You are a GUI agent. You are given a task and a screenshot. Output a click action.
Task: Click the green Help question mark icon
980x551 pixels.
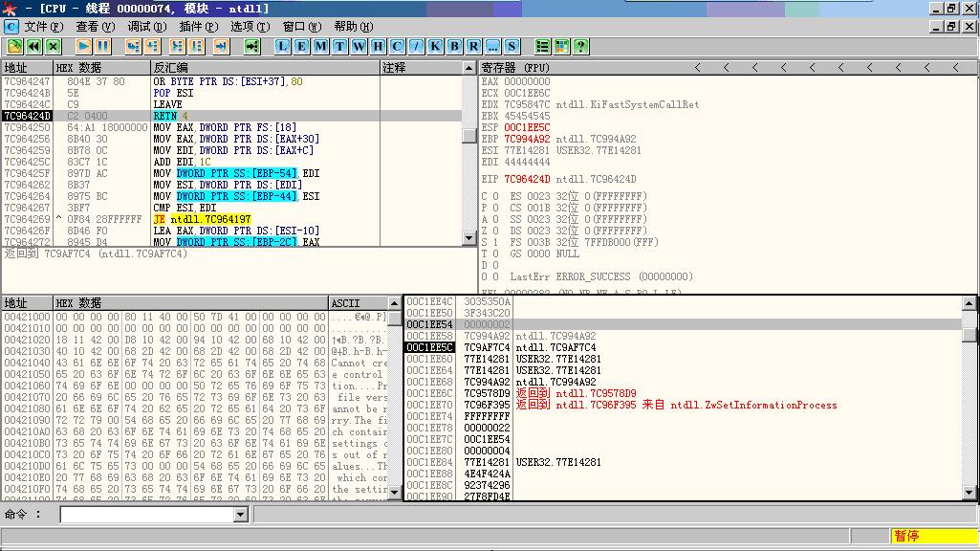pos(580,46)
